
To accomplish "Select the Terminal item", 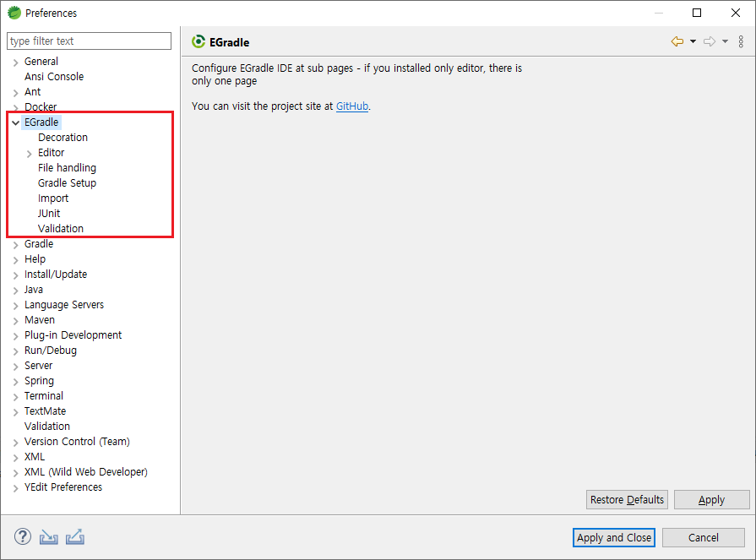I will [x=43, y=395].
